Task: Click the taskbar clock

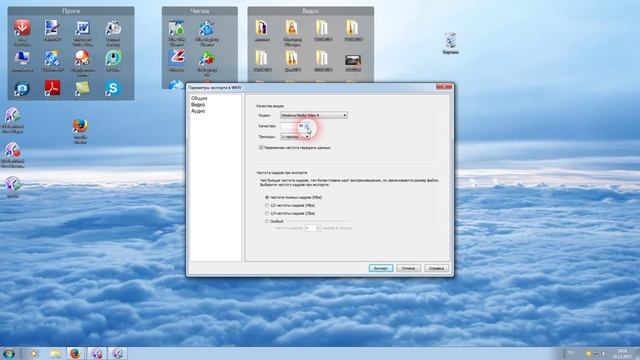Action: pyautogui.click(x=622, y=353)
